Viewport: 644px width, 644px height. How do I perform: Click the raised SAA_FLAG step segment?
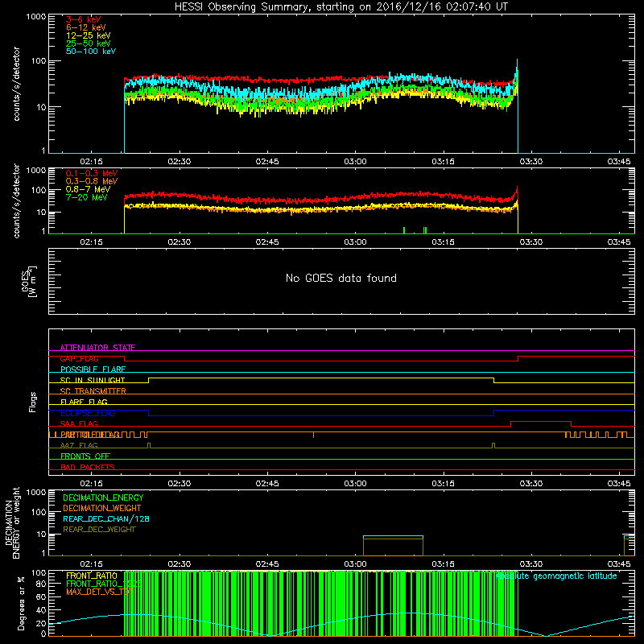tap(541, 421)
